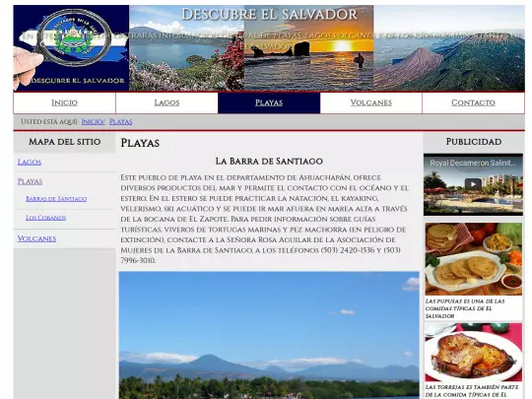
Task: Open the Inicio navigation tab
Action: click(64, 102)
